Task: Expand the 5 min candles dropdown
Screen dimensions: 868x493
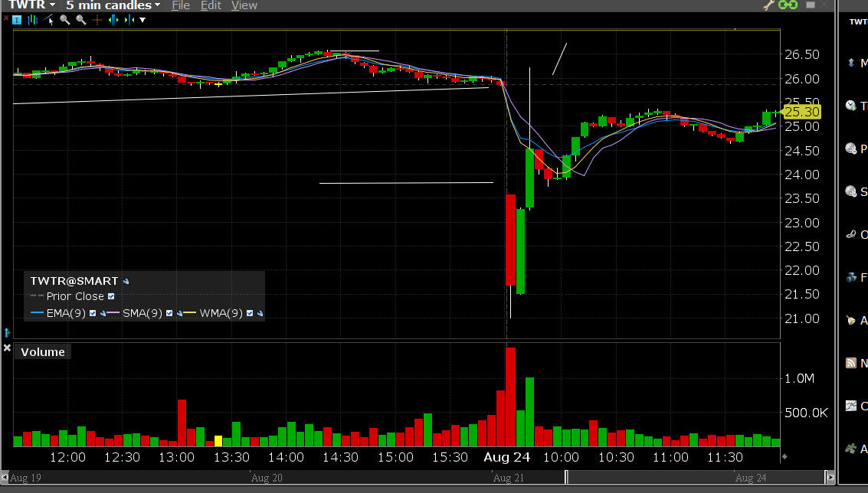Action: pyautogui.click(x=113, y=5)
